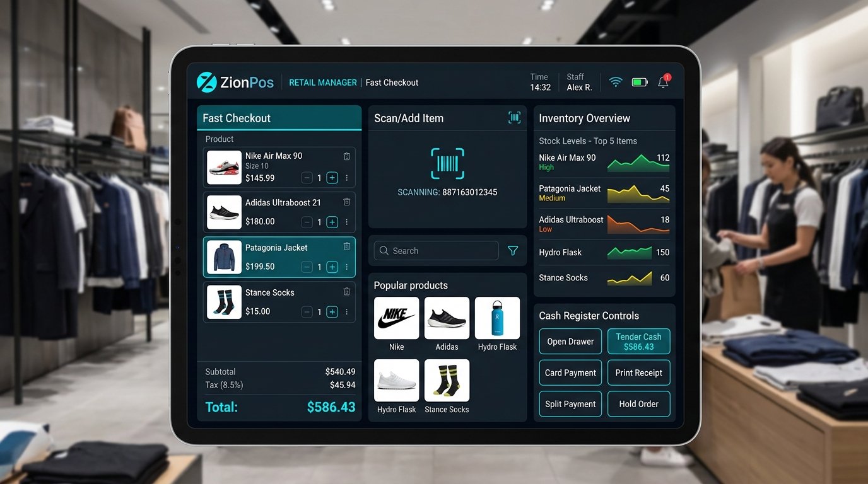Select the Adidas popular product tile
This screenshot has width=868, height=484.
(x=447, y=318)
